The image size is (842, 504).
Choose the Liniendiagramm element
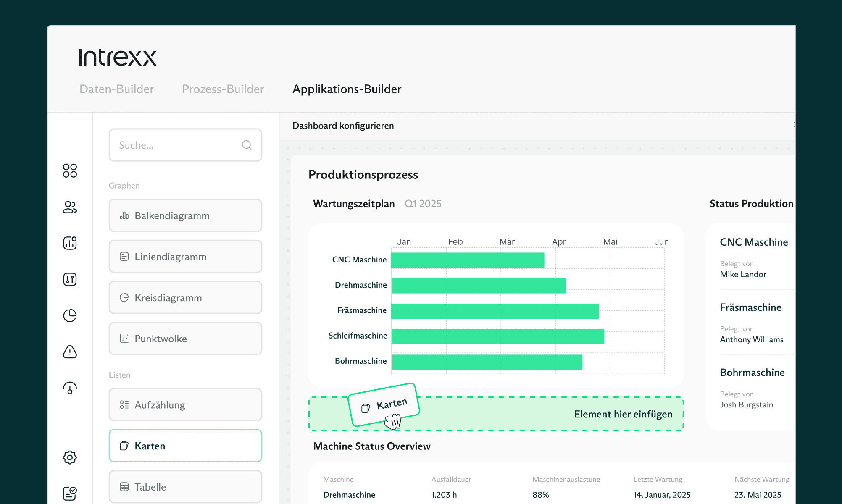185,257
